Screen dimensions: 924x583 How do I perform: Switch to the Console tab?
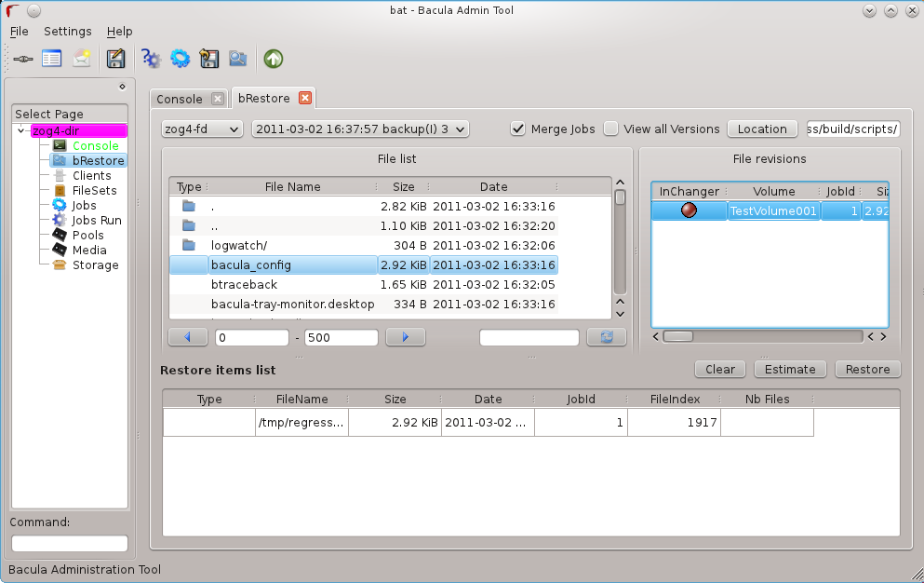180,99
